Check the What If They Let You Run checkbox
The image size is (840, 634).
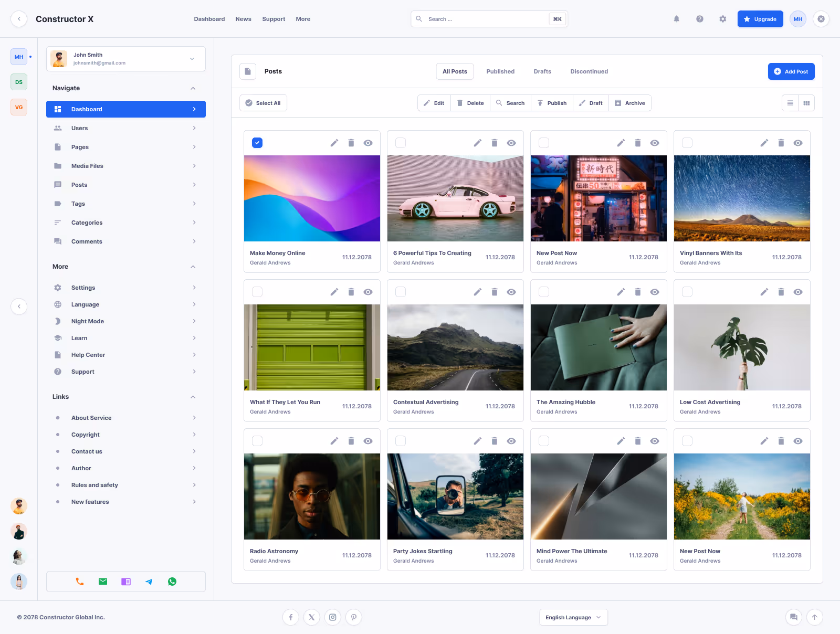(257, 292)
